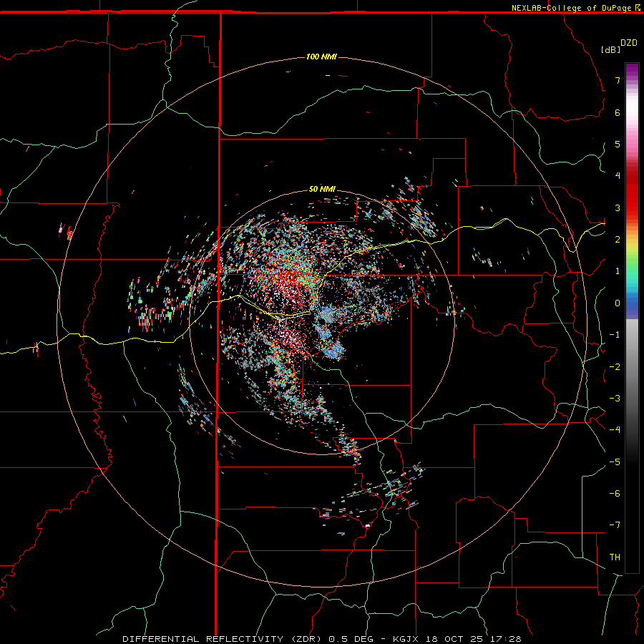
Task: Click the 7 value on the scale
Action: (618, 80)
